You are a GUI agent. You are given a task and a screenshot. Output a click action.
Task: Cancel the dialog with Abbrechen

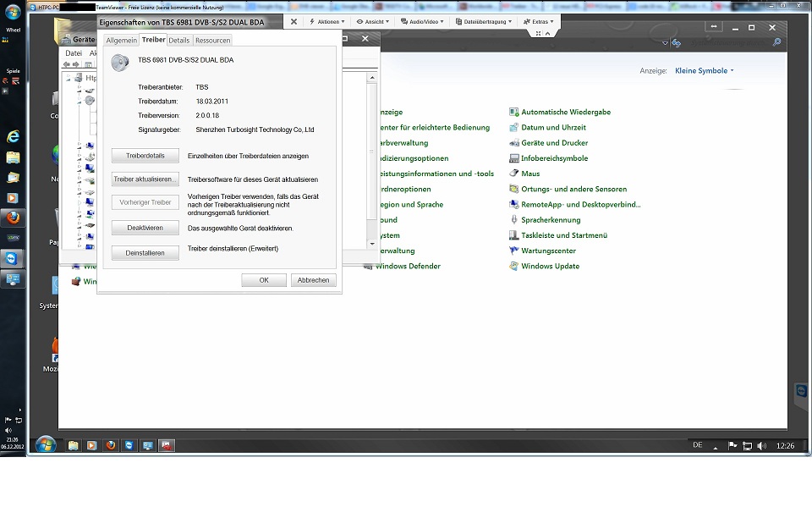pyautogui.click(x=313, y=279)
